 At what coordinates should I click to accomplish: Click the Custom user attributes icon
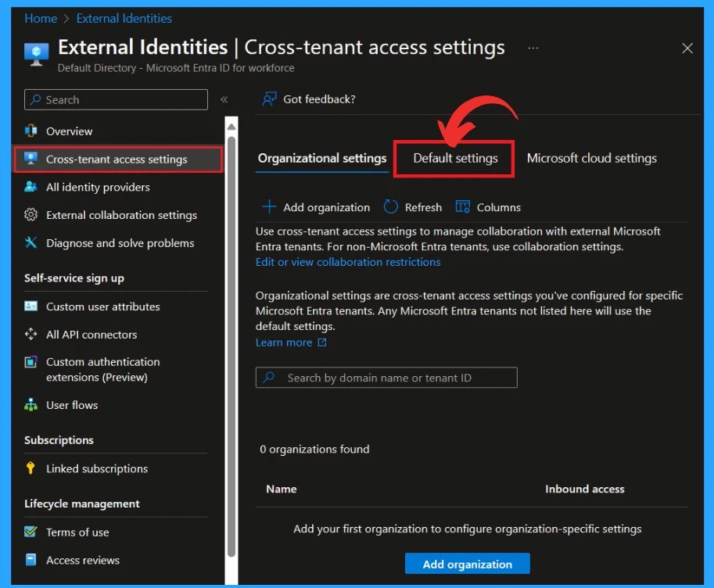coord(31,306)
